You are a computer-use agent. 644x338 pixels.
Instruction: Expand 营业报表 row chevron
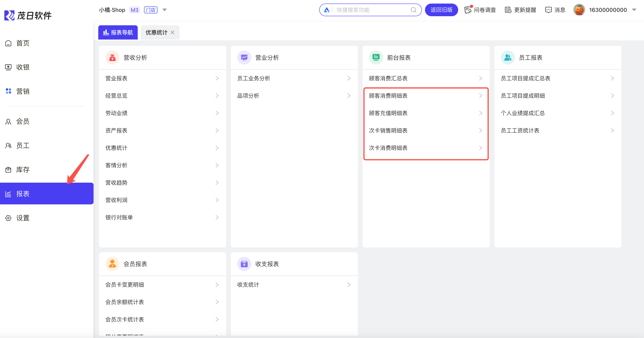(x=217, y=78)
